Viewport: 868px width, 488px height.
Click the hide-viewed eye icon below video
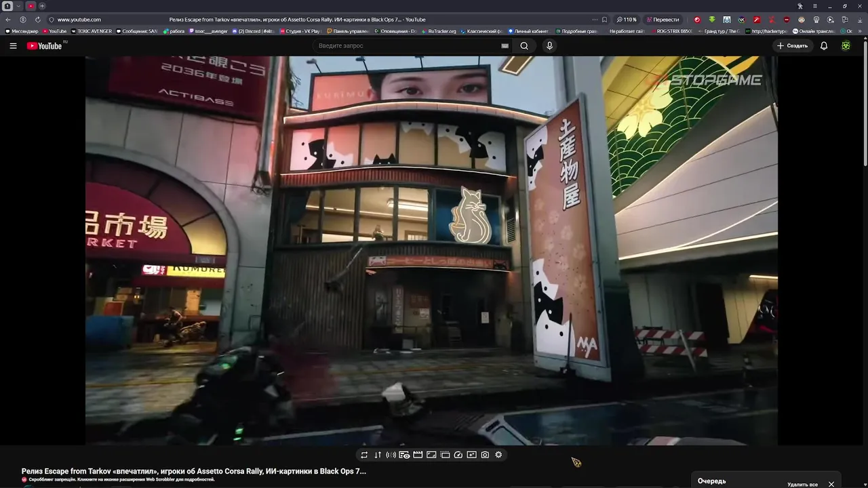click(x=404, y=455)
